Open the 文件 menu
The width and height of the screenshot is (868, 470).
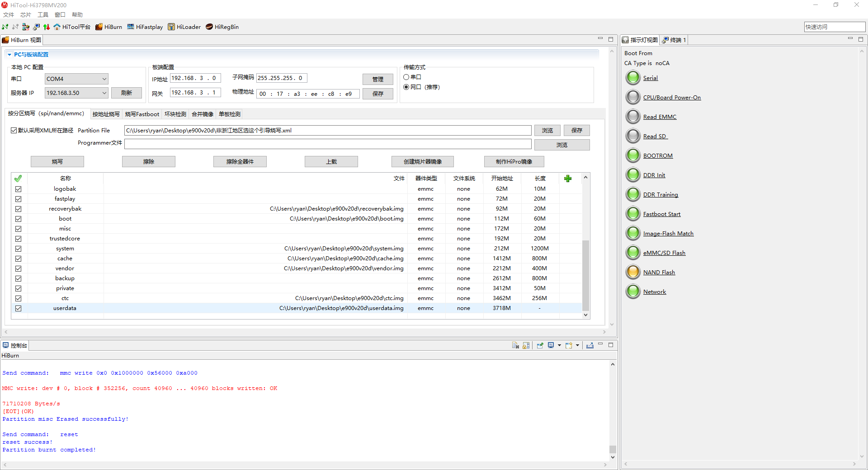[x=9, y=15]
